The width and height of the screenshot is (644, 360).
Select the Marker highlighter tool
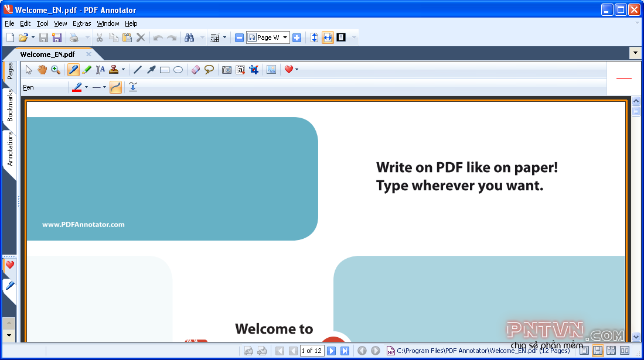(x=87, y=70)
